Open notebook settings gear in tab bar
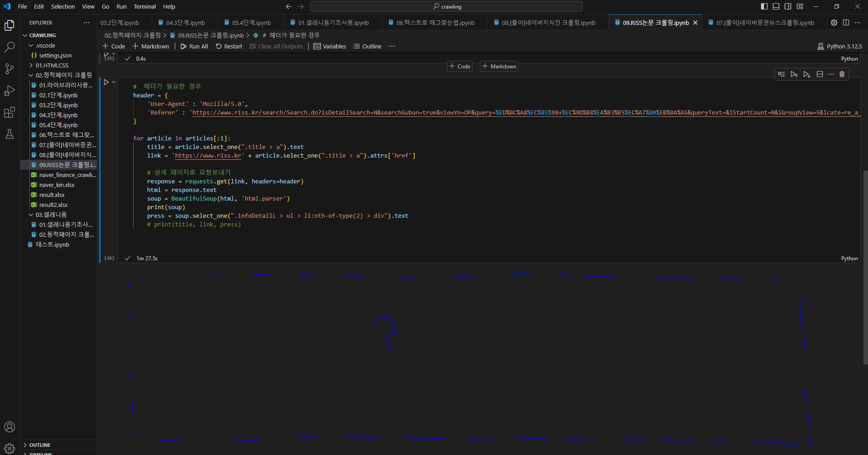This screenshot has height=455, width=868. coord(834,23)
